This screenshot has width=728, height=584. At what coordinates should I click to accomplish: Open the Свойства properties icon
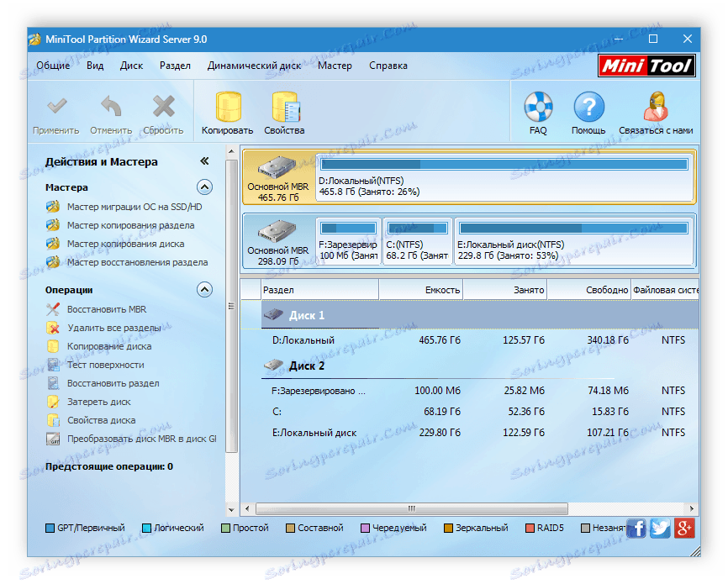tap(286, 107)
